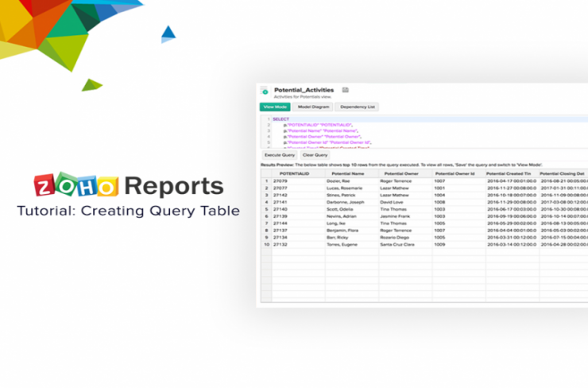Image resolution: width=588 pixels, height=388 pixels.
Task: Click the 'Lucas, Rosemarie' name cell
Action: (x=352, y=188)
